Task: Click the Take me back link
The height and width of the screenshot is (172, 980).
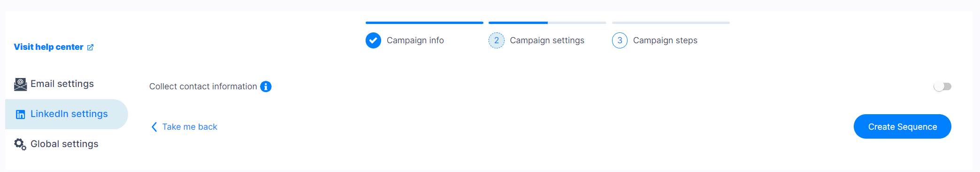Action: [190, 127]
